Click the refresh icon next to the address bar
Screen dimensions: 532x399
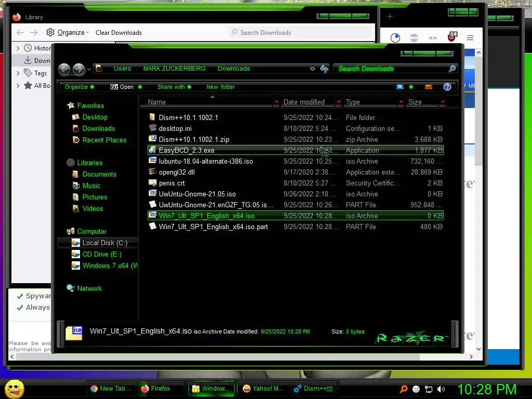(324, 69)
